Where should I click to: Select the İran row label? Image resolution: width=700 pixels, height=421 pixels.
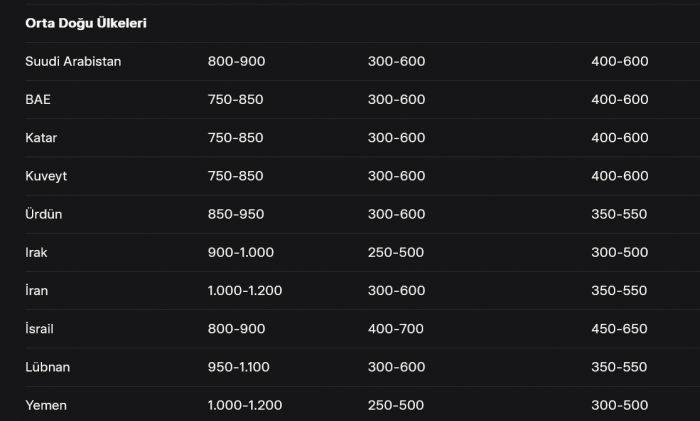[36, 290]
